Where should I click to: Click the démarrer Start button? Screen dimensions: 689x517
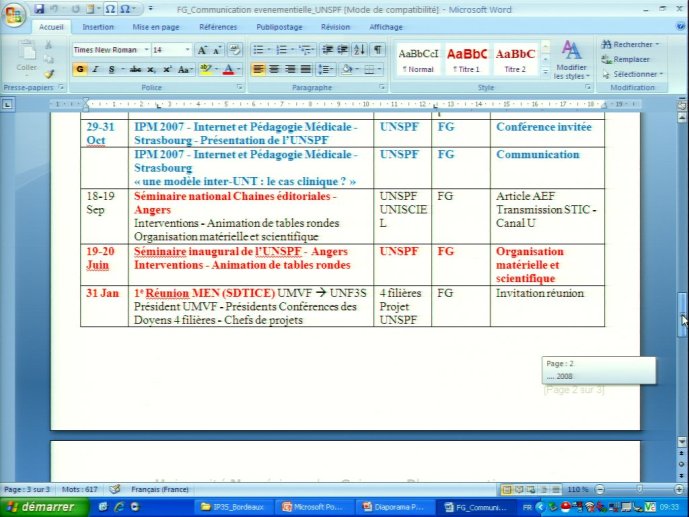click(43, 507)
